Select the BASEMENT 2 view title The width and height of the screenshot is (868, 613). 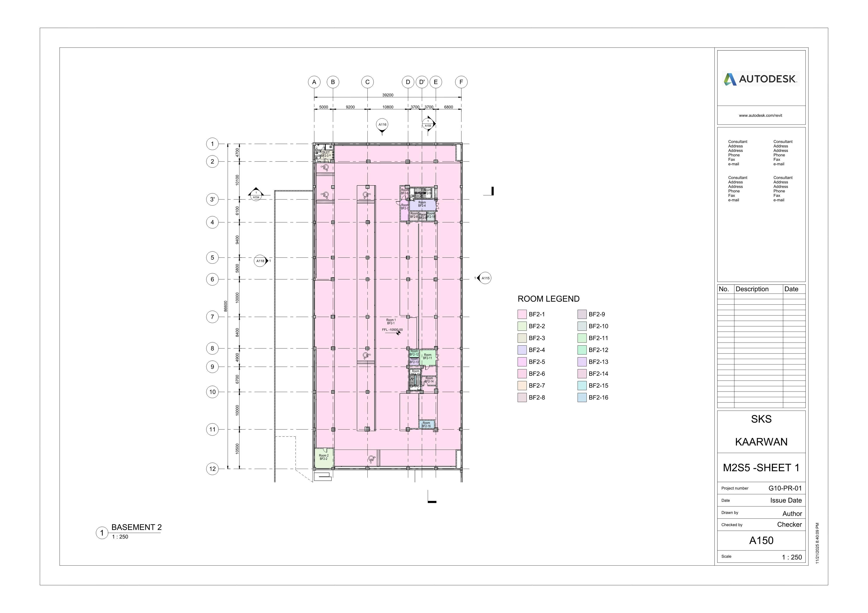137,527
